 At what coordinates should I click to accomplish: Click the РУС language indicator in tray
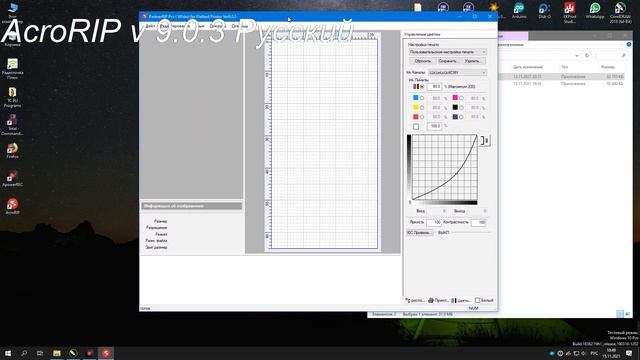[x=594, y=353]
